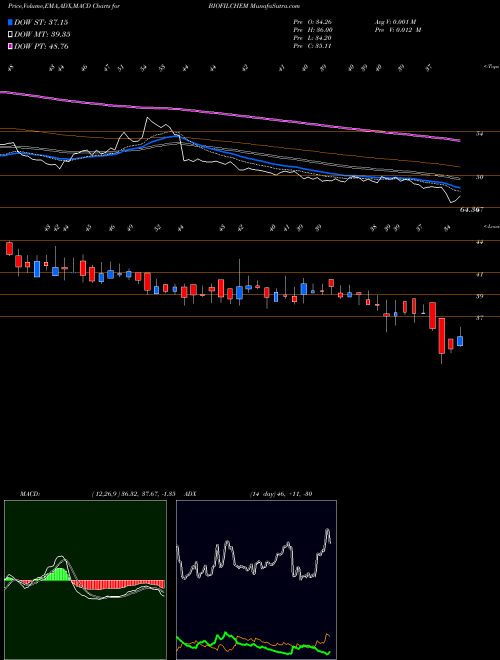Image resolution: width=500 pixels, height=660 pixels.
Task: Click the '37' price label on candlestick chart
Action: tap(479, 318)
